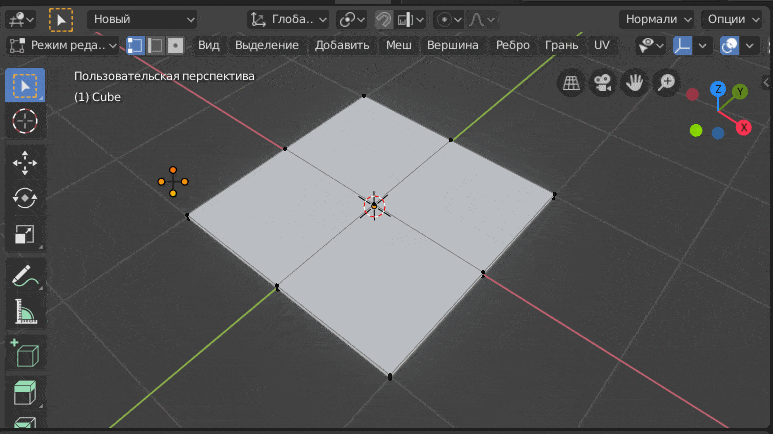Toggle snapping magnet button
The image size is (773, 434).
click(x=384, y=20)
